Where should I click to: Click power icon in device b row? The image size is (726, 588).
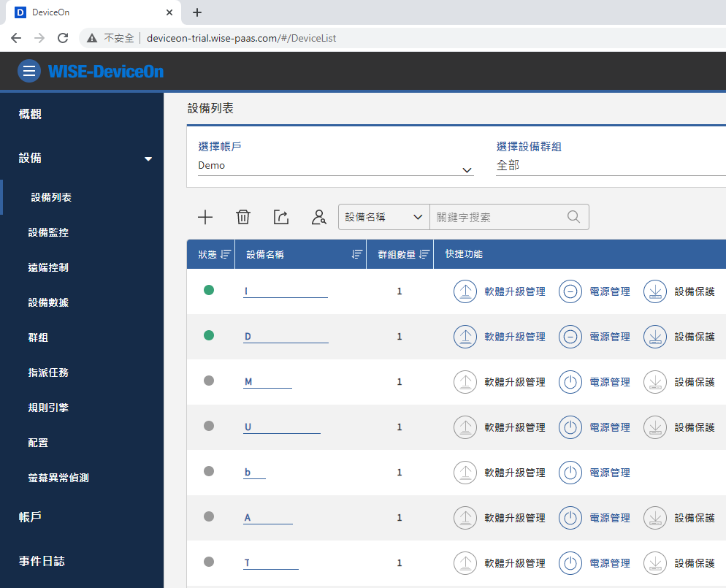[570, 473]
